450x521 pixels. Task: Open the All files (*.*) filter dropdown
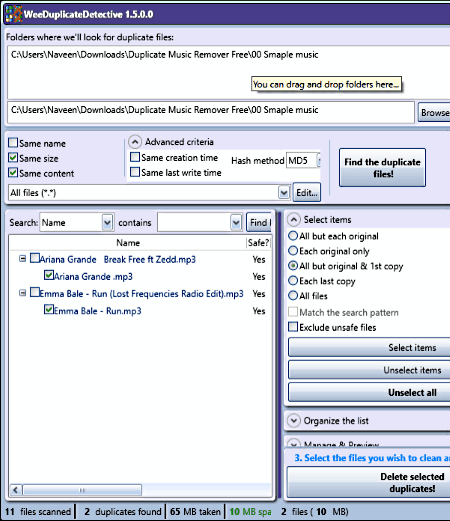pos(284,193)
